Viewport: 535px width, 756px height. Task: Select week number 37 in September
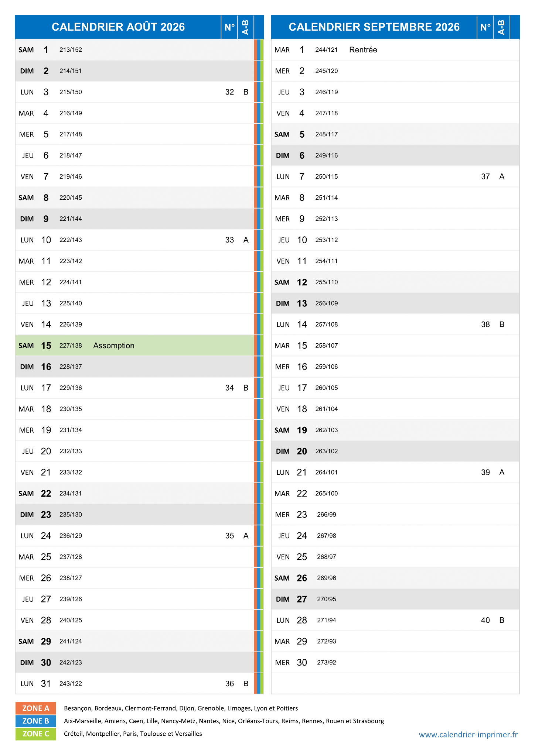[485, 176]
